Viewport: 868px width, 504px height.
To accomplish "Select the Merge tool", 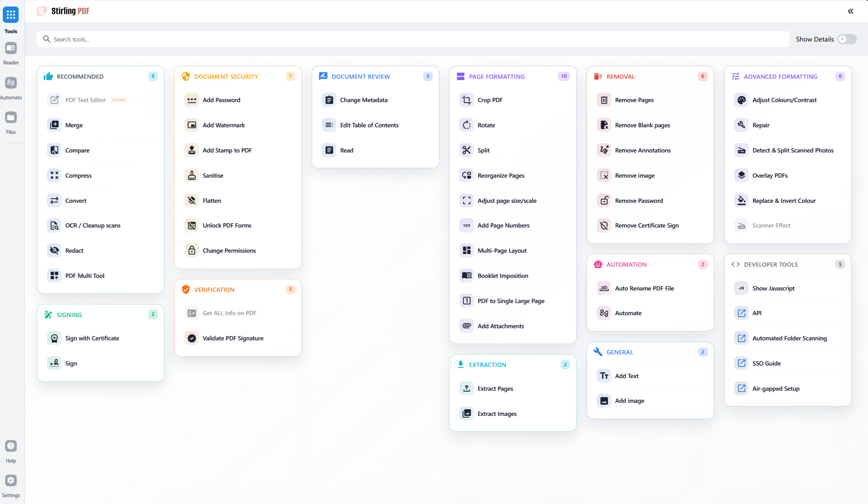I will (x=74, y=125).
